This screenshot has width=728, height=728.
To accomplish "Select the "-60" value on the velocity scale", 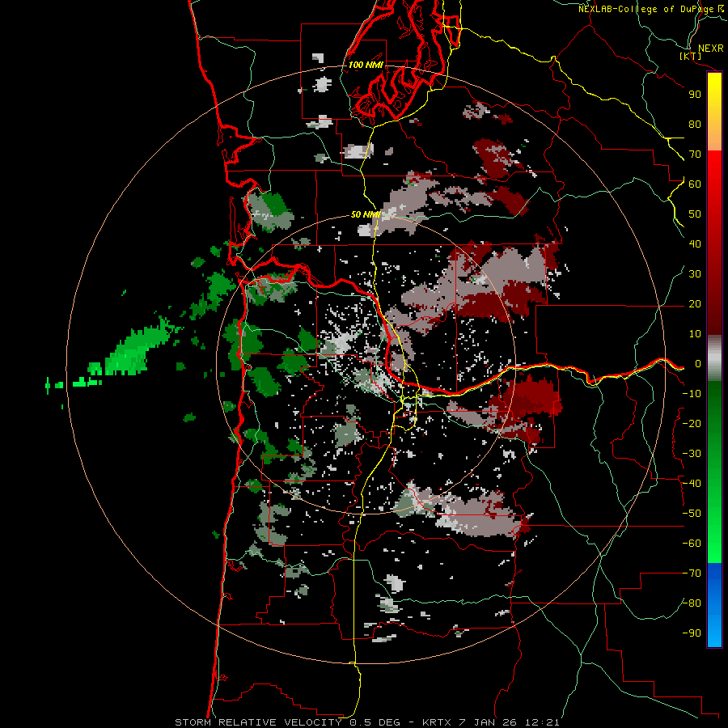I will [692, 544].
